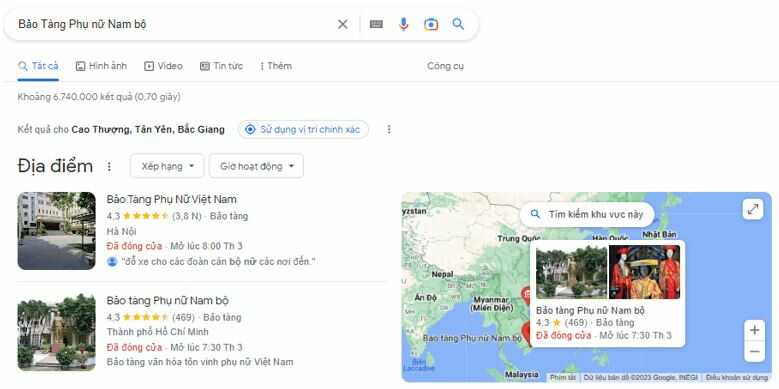Open Bảo tàng Phụ nữ Nam bộ listing thumbnail
The height and width of the screenshot is (389, 779).
56,332
